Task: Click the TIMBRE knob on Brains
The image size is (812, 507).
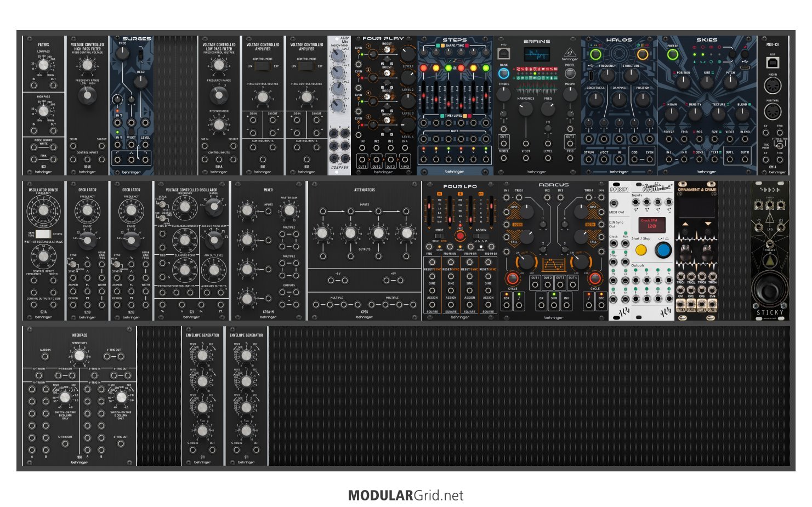Action: [503, 94]
